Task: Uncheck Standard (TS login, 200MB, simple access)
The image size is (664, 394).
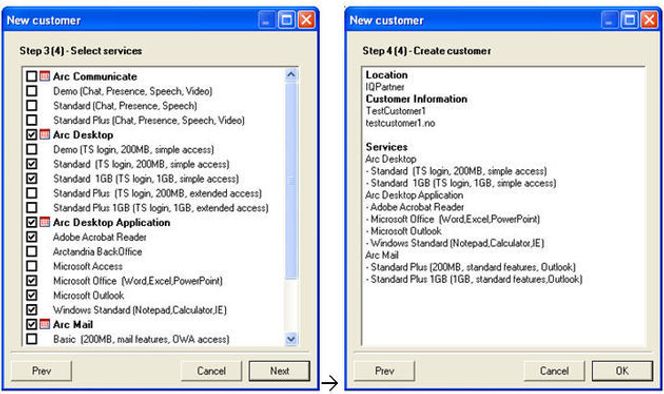Action: 31,164
